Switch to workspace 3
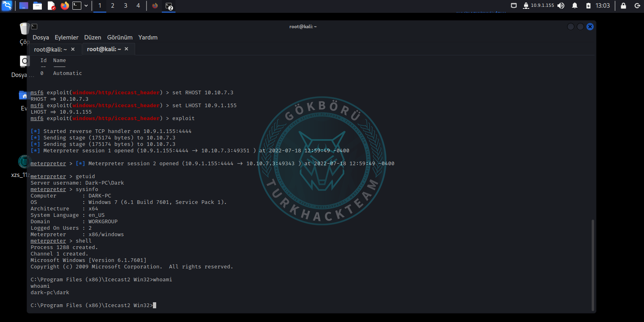644x322 pixels. pyautogui.click(x=126, y=6)
